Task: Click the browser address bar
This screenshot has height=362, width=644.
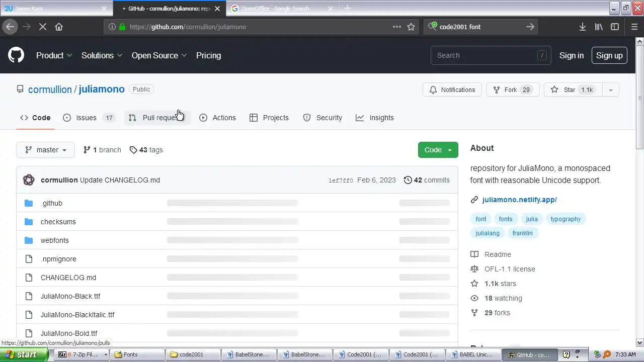Action: [261, 27]
